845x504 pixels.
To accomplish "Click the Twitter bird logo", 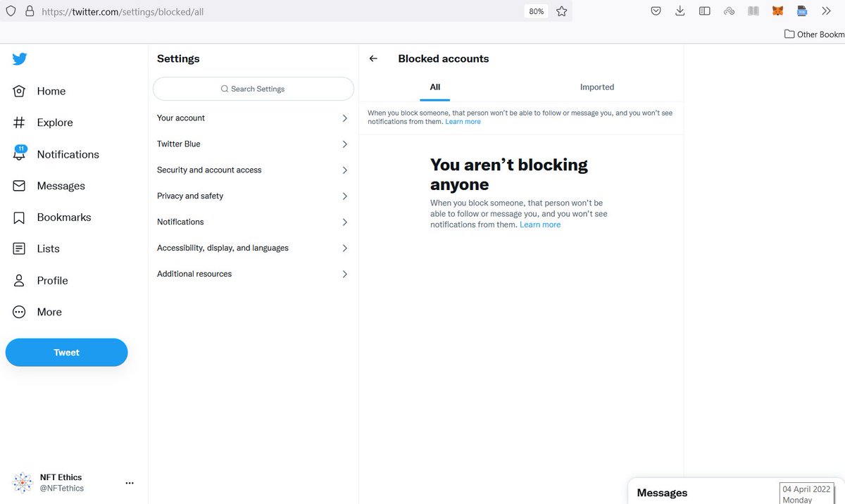I will pos(20,59).
